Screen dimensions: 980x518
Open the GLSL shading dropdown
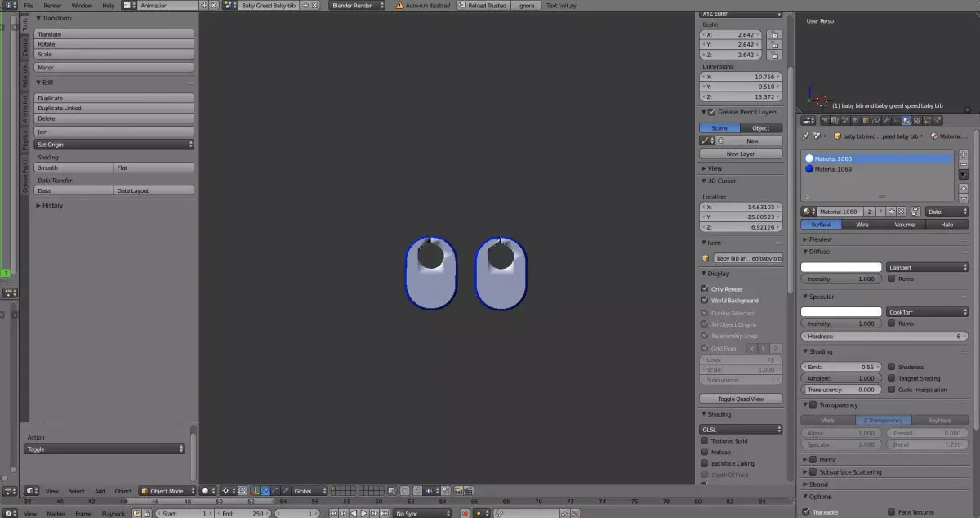click(742, 429)
